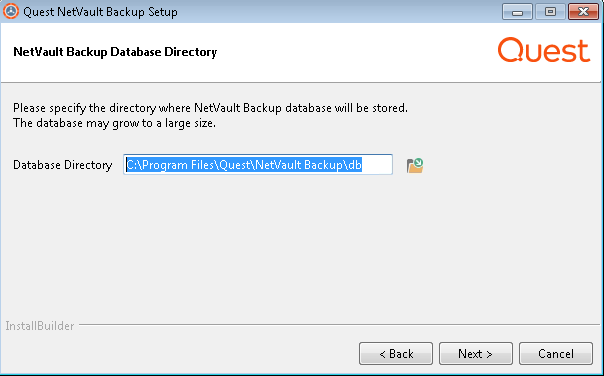The height and width of the screenshot is (376, 604).
Task: Cancel the NetVault Backup installation
Action: point(556,353)
